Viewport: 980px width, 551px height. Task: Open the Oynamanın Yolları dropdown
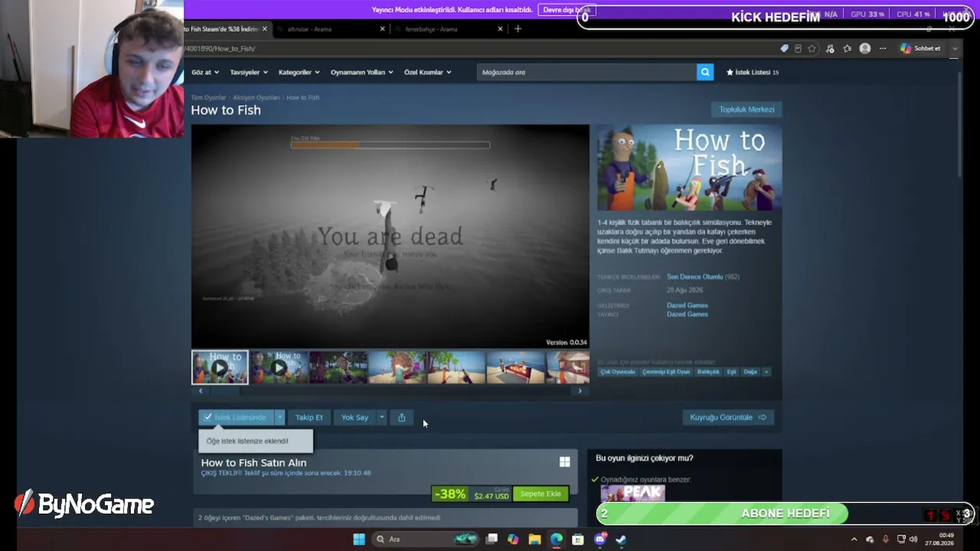pos(361,72)
